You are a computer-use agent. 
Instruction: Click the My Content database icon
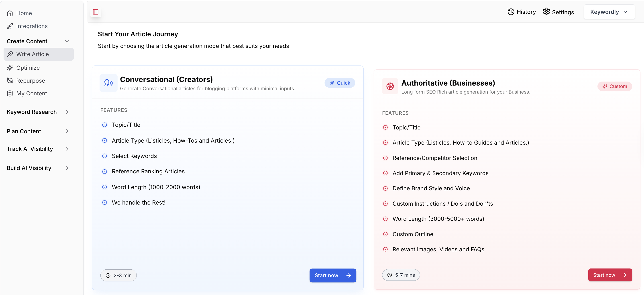click(10, 93)
